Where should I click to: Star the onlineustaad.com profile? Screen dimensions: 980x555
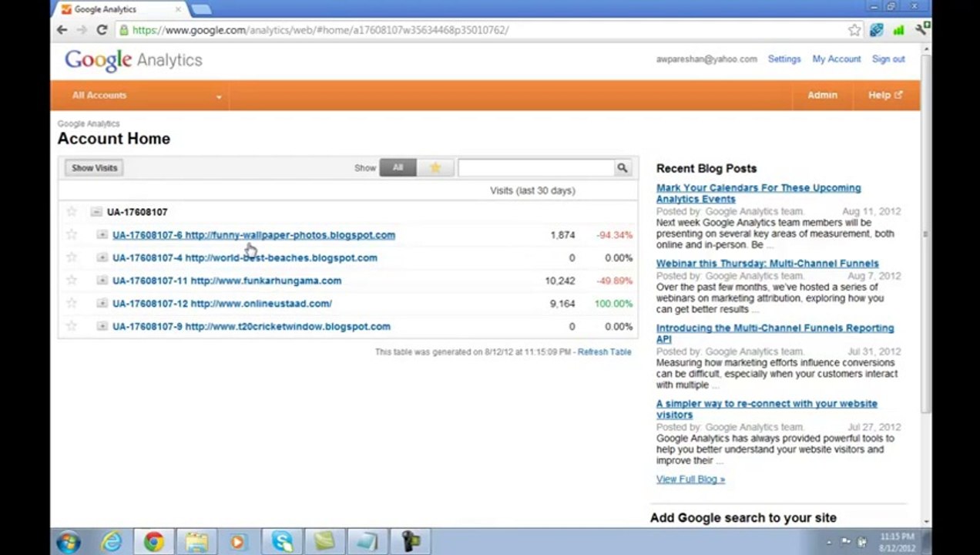[72, 303]
